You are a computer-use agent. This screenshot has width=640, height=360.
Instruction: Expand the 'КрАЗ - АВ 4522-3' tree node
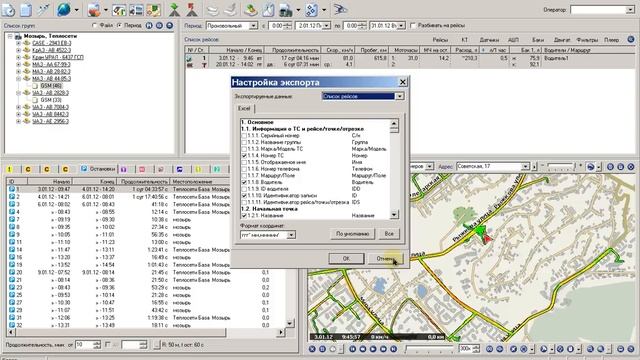18,50
